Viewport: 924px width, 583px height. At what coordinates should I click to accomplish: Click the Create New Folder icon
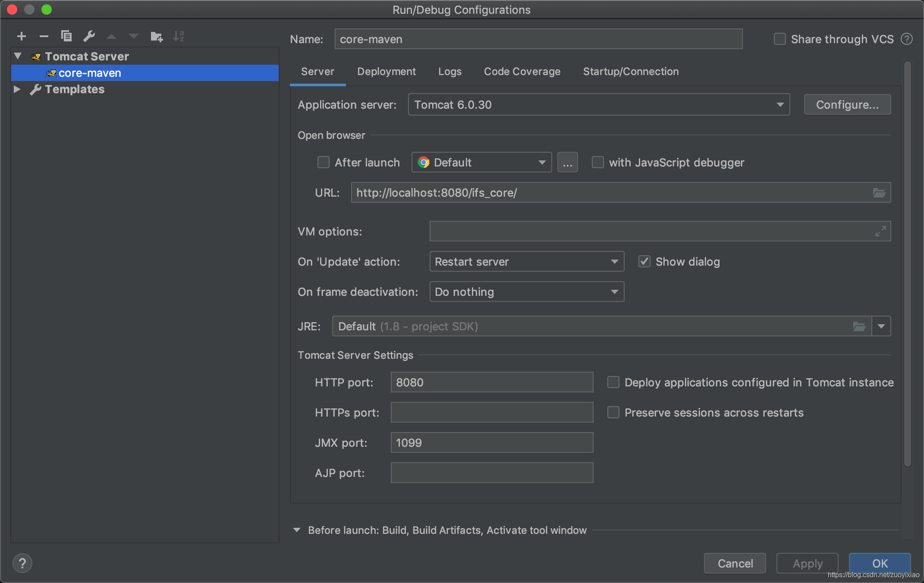pyautogui.click(x=156, y=37)
